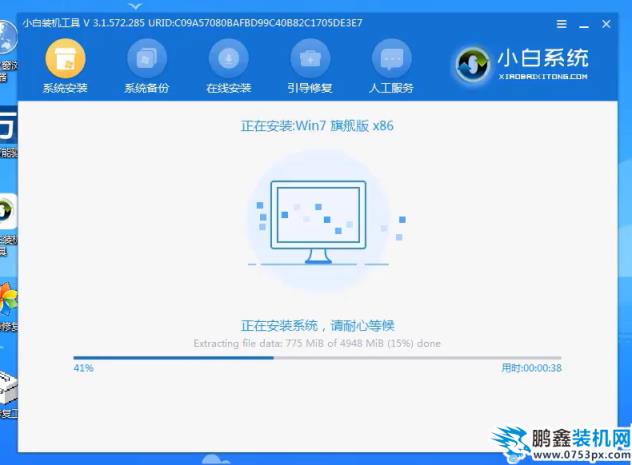Screen dimensions: 632x465
Task: Click the 小白系统 logo icon
Action: (x=472, y=64)
